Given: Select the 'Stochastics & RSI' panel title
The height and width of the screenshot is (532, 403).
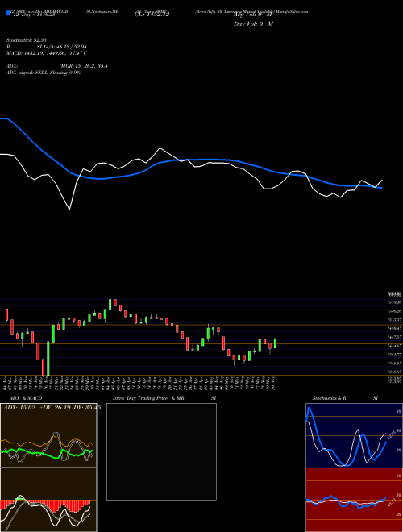Looking at the screenshot, I should click(345, 398).
